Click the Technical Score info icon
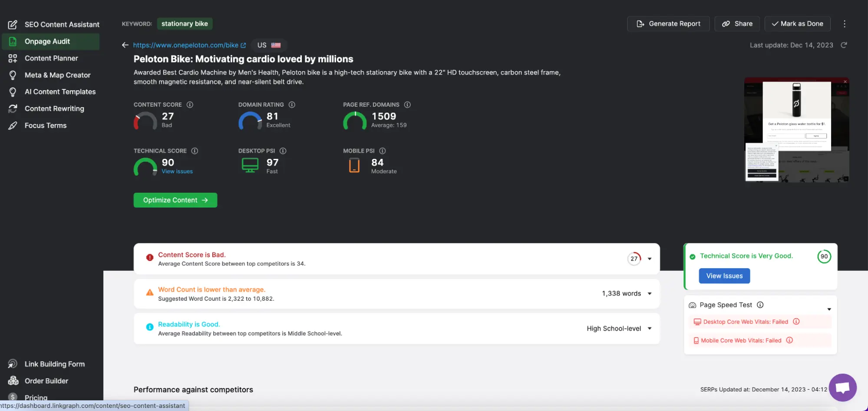 [195, 151]
